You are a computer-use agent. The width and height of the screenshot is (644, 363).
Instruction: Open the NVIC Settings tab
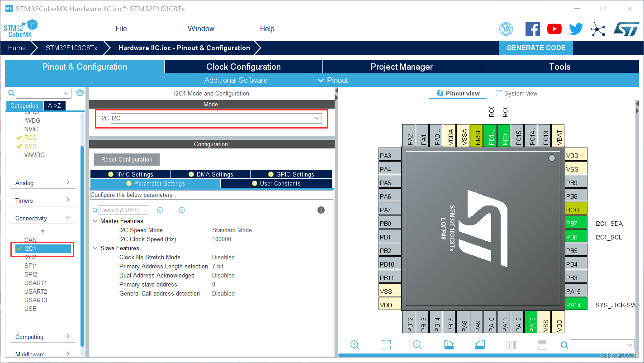tap(130, 174)
